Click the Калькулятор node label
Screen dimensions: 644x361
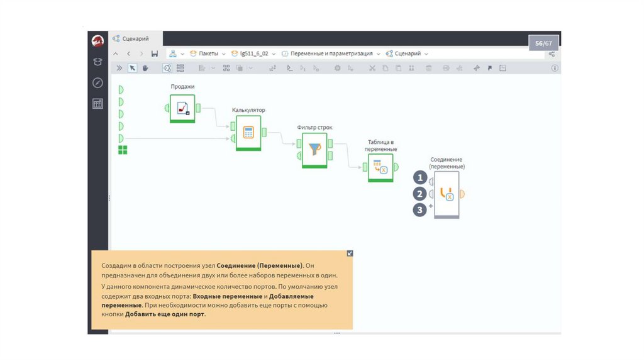point(248,110)
